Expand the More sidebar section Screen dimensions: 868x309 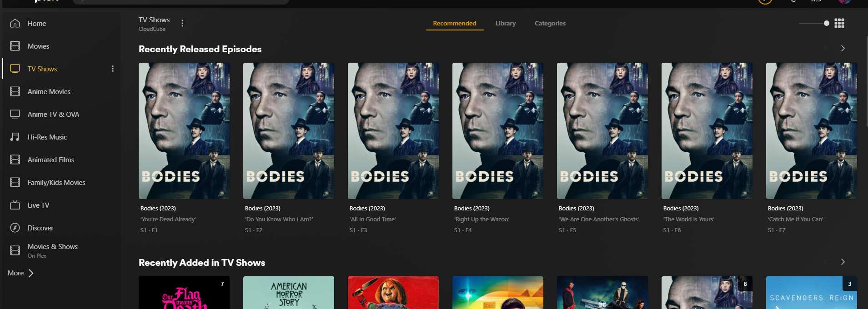click(20, 273)
